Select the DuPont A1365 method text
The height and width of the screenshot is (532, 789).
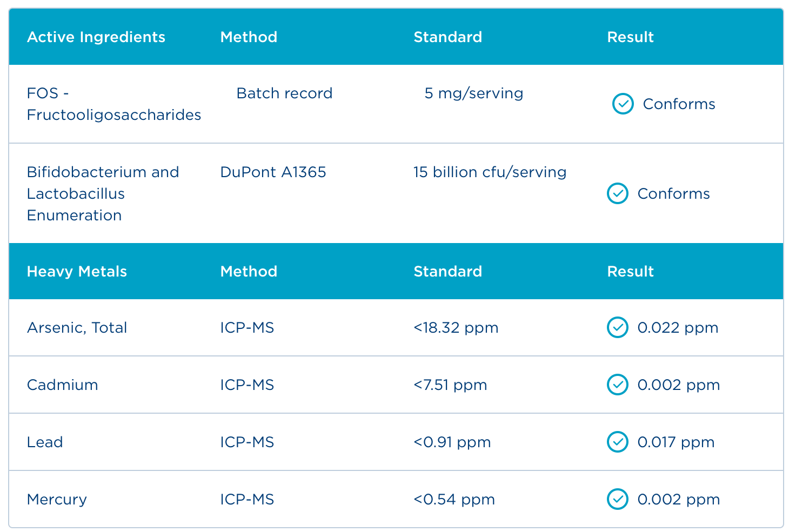click(273, 172)
